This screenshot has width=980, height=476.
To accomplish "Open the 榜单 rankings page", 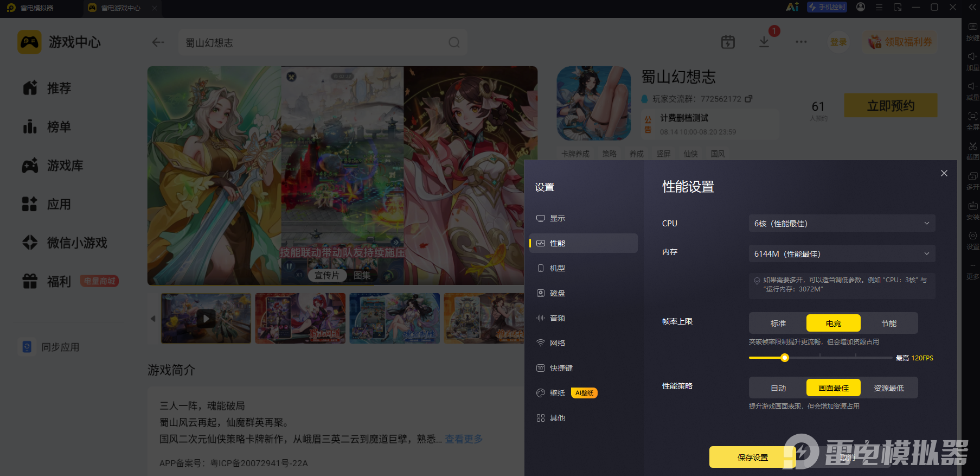I will (x=47, y=127).
